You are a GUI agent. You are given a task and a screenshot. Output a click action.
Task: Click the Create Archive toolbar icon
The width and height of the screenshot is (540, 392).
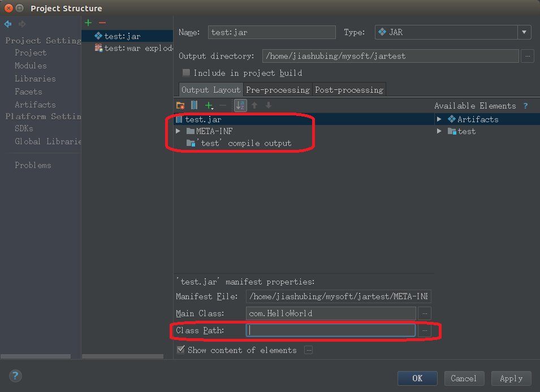click(194, 105)
